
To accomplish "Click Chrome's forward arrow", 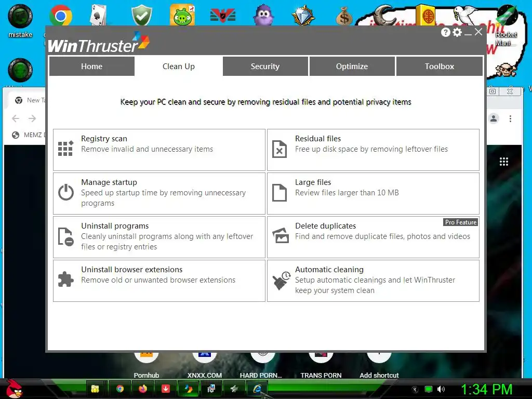I will coord(32,118).
